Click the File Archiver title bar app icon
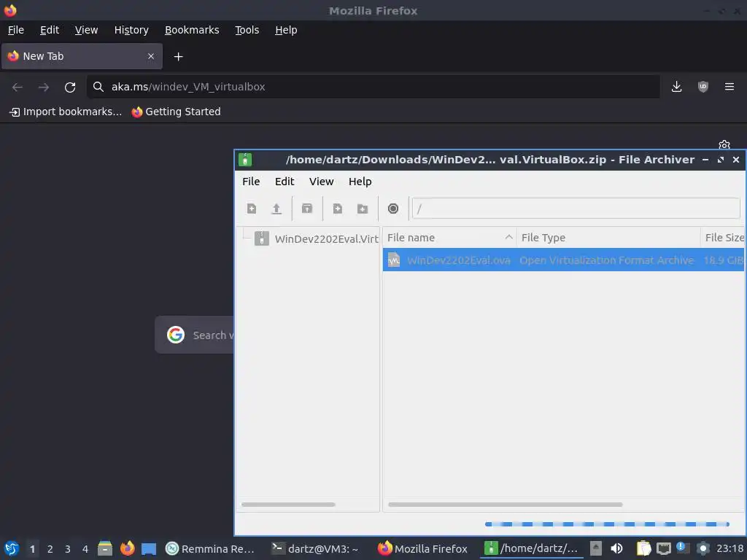 coord(245,160)
